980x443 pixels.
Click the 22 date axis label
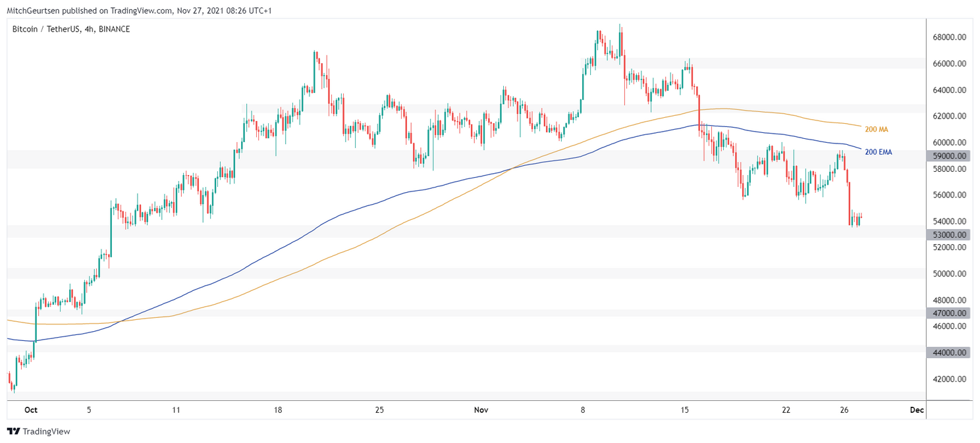786,410
